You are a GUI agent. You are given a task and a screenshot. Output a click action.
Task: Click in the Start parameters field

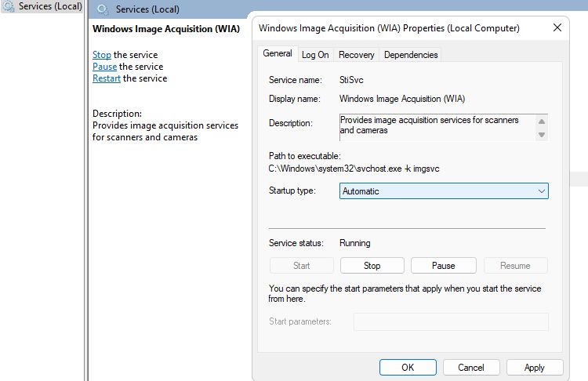point(451,321)
